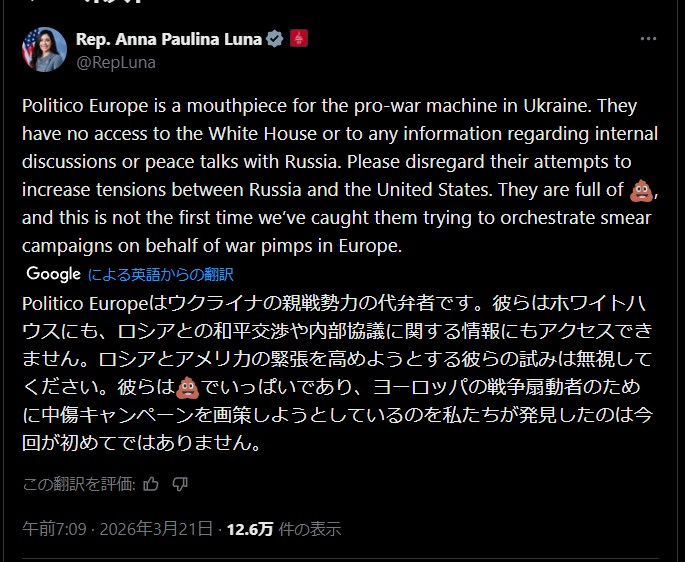Click 'Politico Europe' starting the English post
This screenshot has width=685, height=562.
(x=81, y=106)
